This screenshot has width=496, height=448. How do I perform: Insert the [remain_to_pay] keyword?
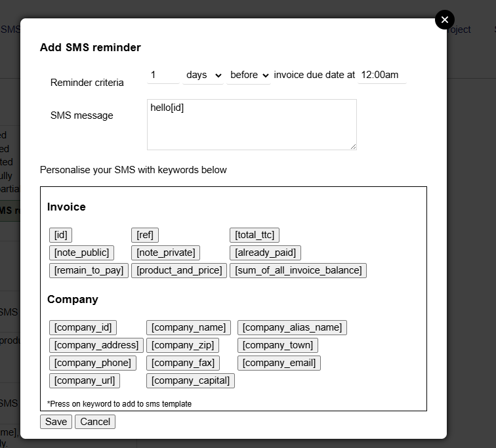click(89, 270)
